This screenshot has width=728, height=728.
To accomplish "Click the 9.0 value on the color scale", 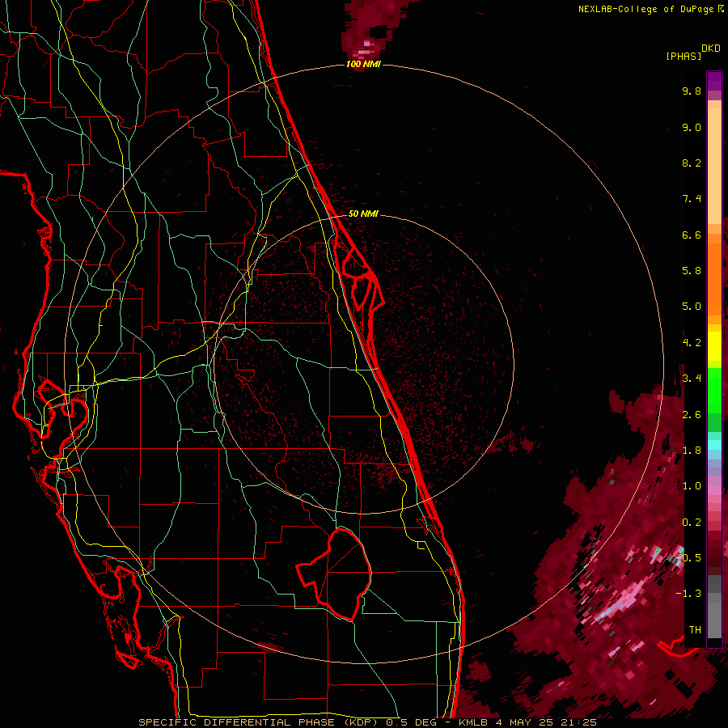I will click(692, 127).
